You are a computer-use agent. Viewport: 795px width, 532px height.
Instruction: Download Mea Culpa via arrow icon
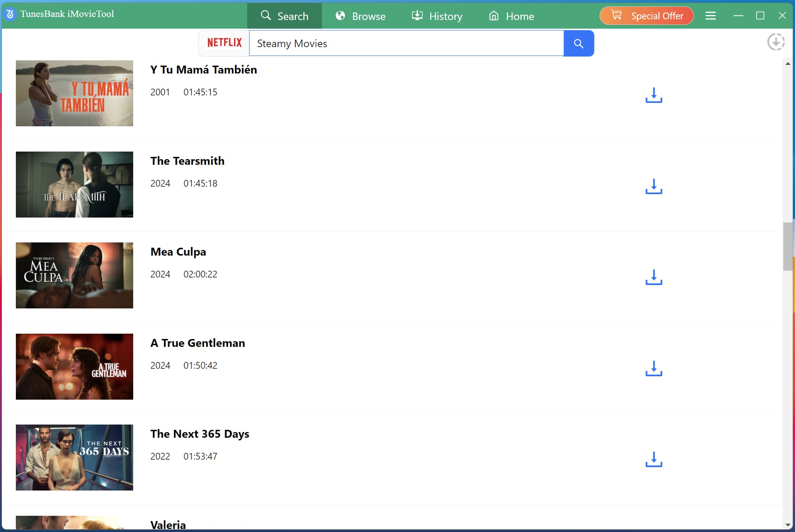coord(654,277)
